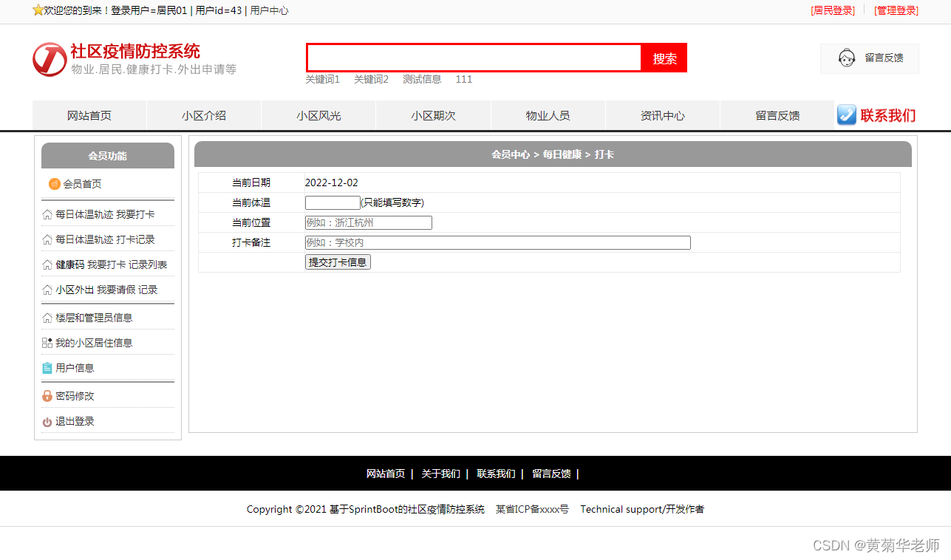Open the 物业人员 navigation tab
The height and width of the screenshot is (560, 951).
(548, 115)
